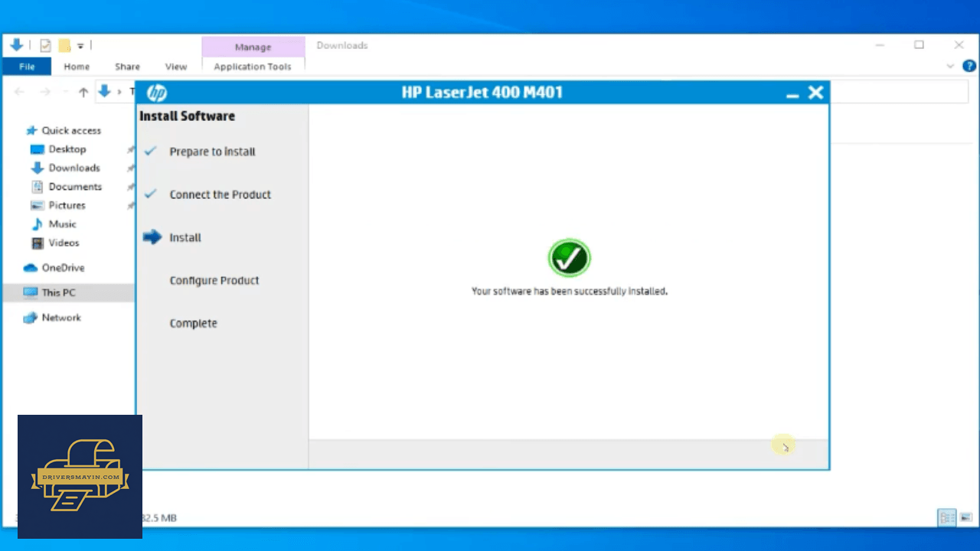Switch to the Share ribbon tab
This screenshot has width=980, height=551.
pyautogui.click(x=127, y=67)
